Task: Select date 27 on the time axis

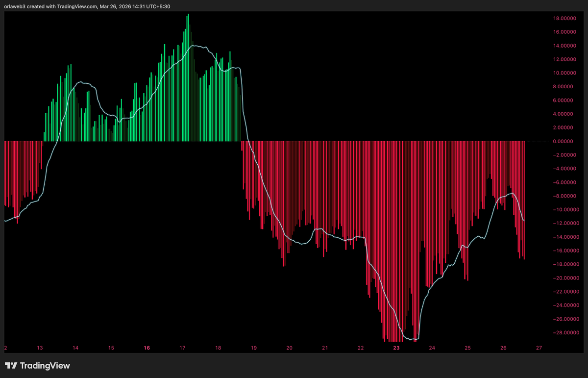Action: point(539,348)
